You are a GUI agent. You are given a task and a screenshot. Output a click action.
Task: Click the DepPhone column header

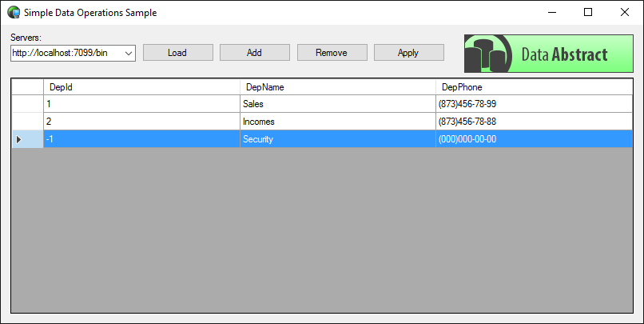[x=534, y=86]
